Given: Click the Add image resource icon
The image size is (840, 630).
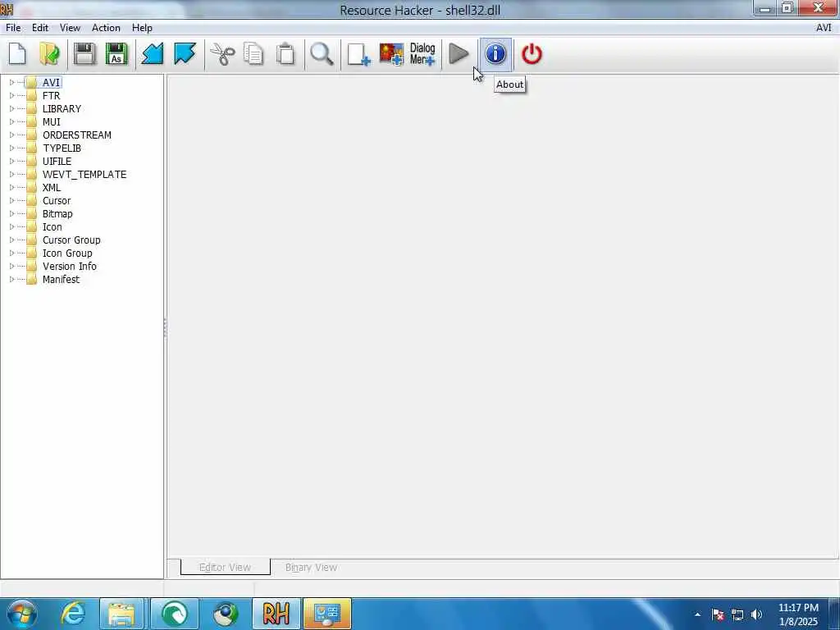Looking at the screenshot, I should click(391, 54).
